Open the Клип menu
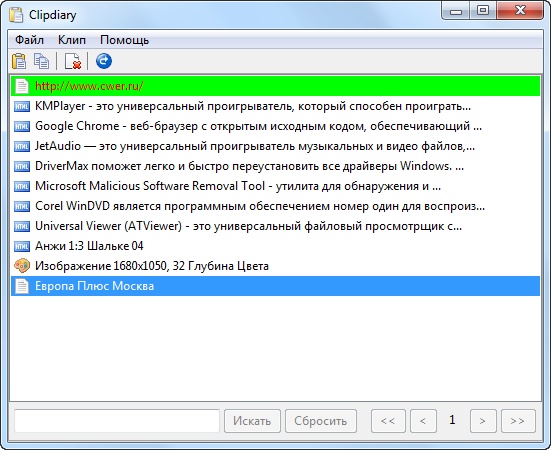This screenshot has height=450, width=551. (x=72, y=40)
